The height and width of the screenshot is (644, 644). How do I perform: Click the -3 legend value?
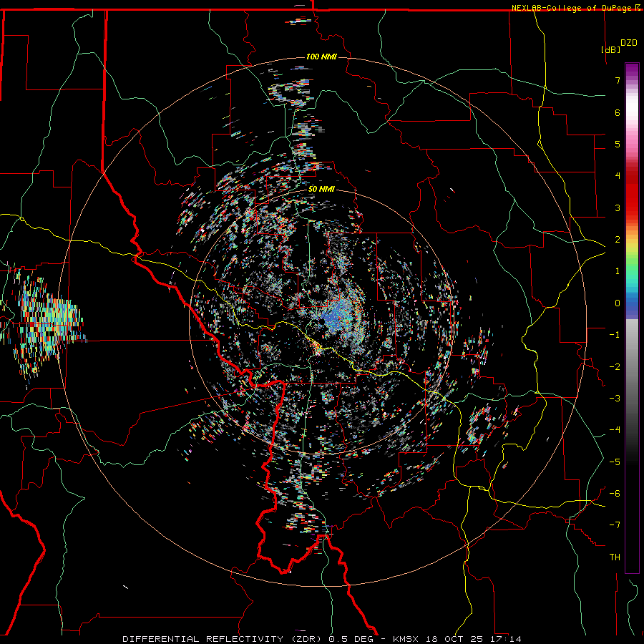tap(615, 399)
